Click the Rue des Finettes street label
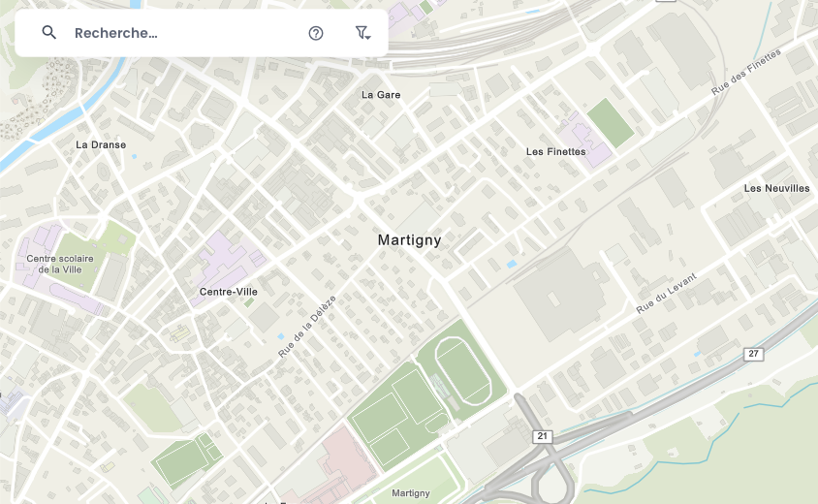 pos(746,72)
